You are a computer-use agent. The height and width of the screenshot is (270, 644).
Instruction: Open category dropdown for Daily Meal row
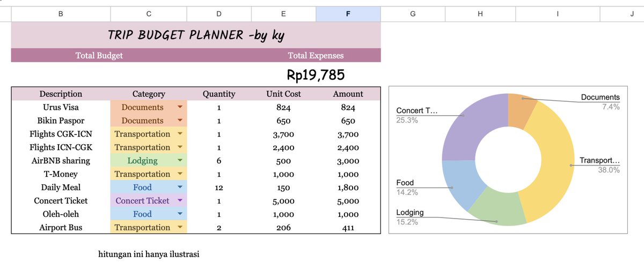pos(180,187)
